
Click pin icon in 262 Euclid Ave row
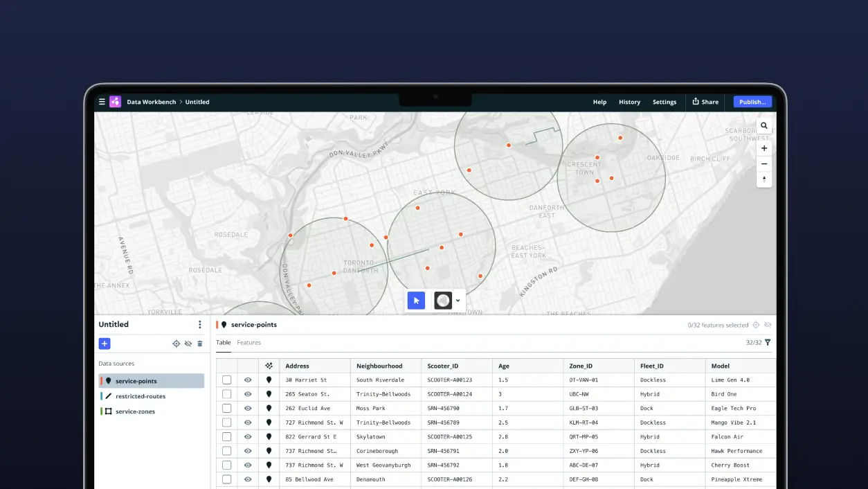269,409
